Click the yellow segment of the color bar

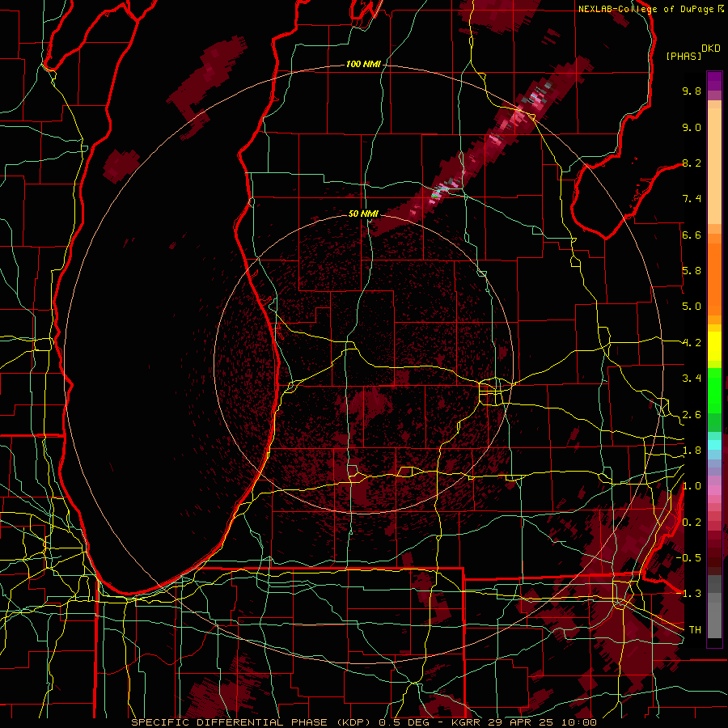pos(714,346)
